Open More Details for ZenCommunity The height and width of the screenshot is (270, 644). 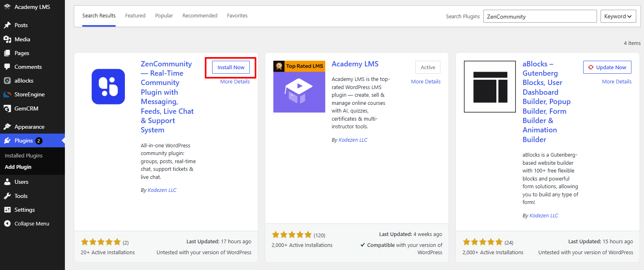click(x=235, y=81)
